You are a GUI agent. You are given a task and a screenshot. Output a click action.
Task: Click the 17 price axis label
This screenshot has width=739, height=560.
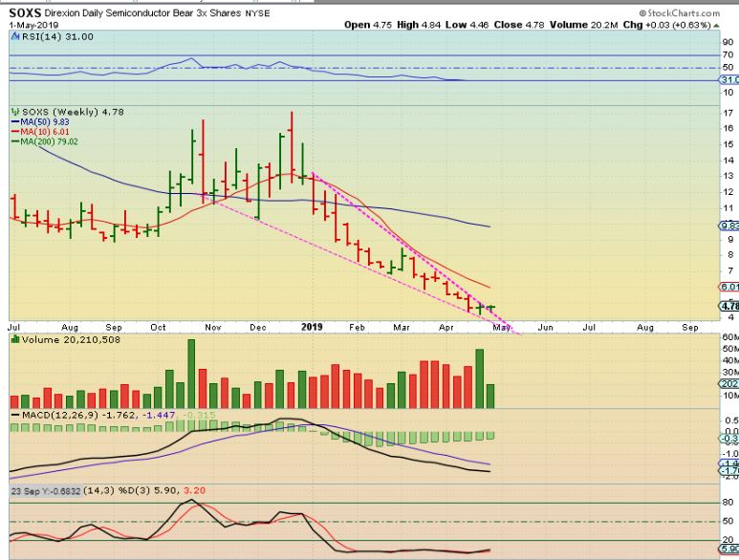(x=728, y=113)
